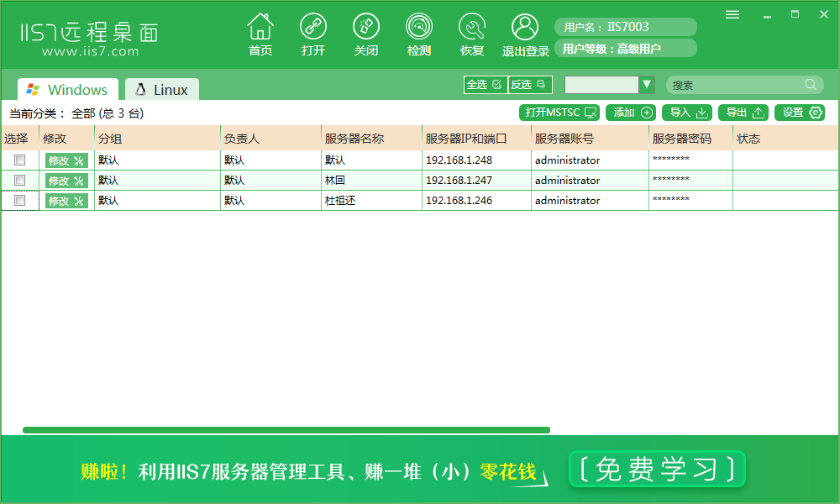Click www.iis7.com website text
The width and height of the screenshot is (840, 504).
(90, 51)
